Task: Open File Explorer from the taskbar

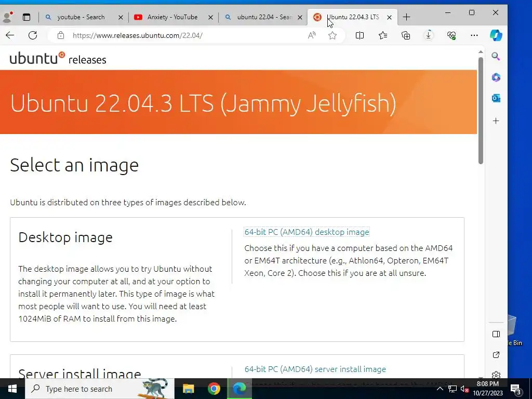Action: coord(188,389)
